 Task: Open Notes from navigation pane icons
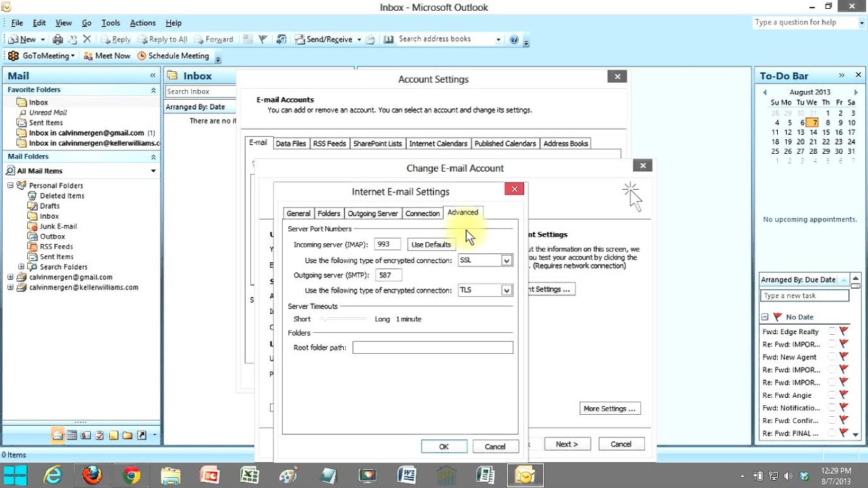[x=113, y=435]
